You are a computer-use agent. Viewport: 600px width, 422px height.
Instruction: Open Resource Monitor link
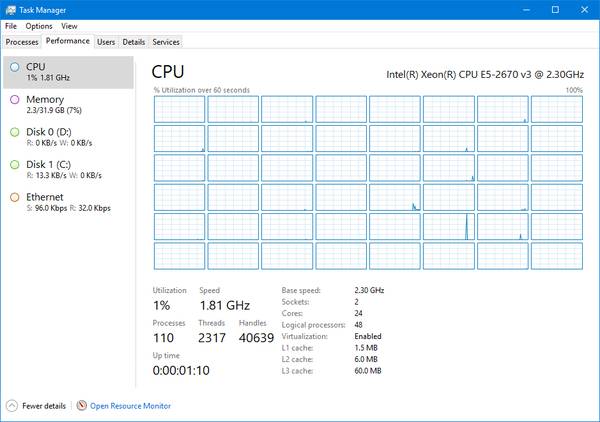point(130,406)
